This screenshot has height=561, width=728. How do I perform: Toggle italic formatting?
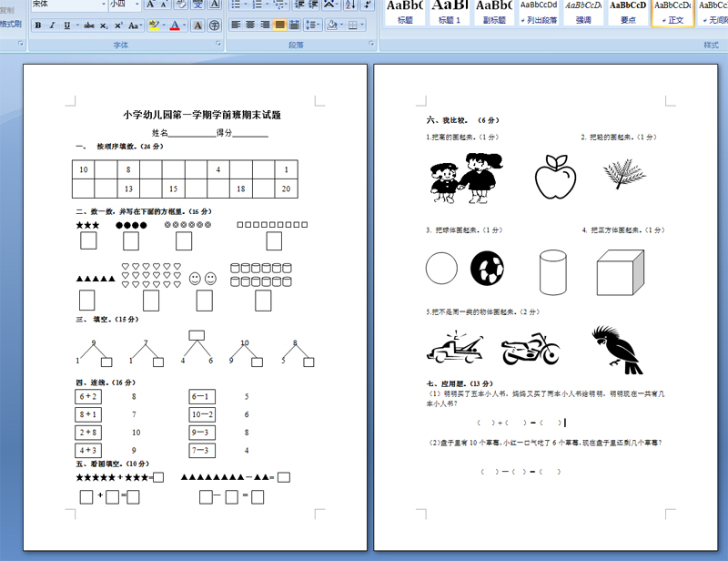tap(52, 25)
